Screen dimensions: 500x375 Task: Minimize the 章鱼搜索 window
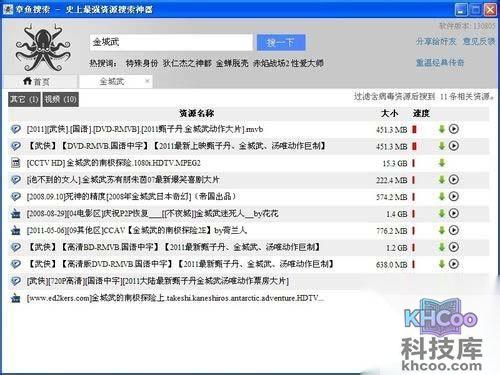click(x=461, y=10)
